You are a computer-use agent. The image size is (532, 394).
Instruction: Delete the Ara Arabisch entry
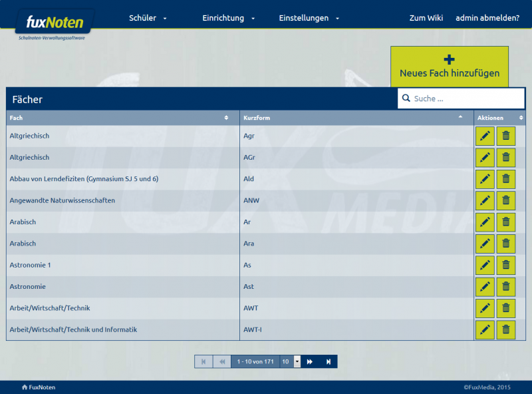506,244
